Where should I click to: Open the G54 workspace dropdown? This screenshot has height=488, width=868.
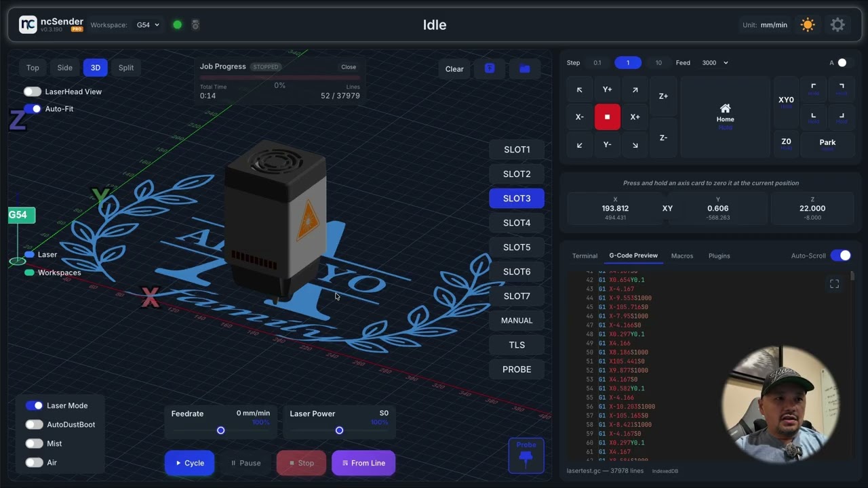148,25
